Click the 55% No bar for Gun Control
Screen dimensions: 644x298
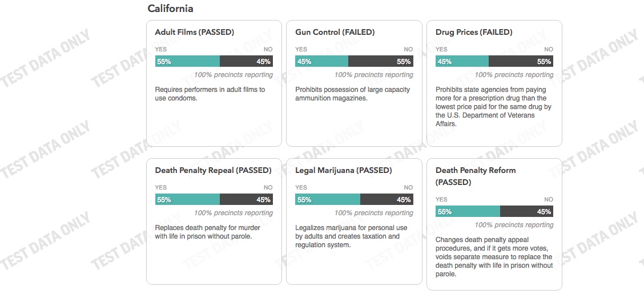pyautogui.click(x=380, y=62)
